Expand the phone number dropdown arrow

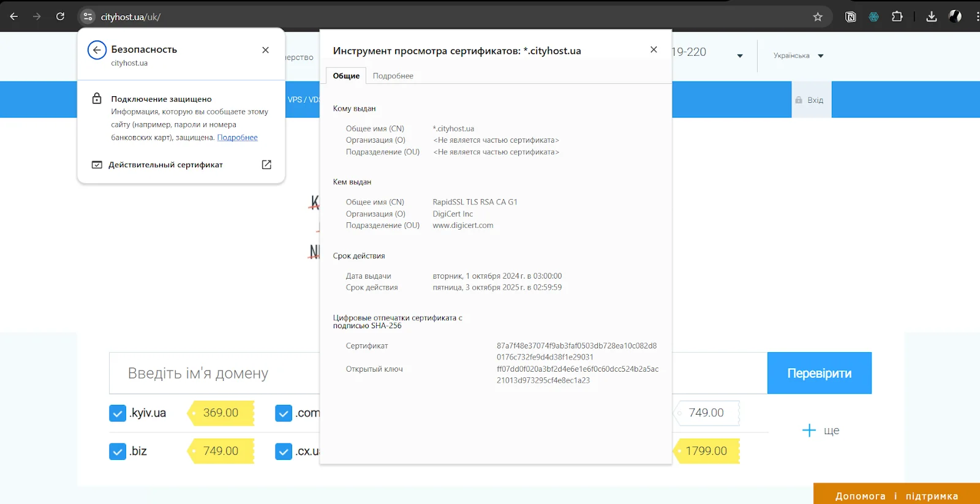[x=740, y=56]
